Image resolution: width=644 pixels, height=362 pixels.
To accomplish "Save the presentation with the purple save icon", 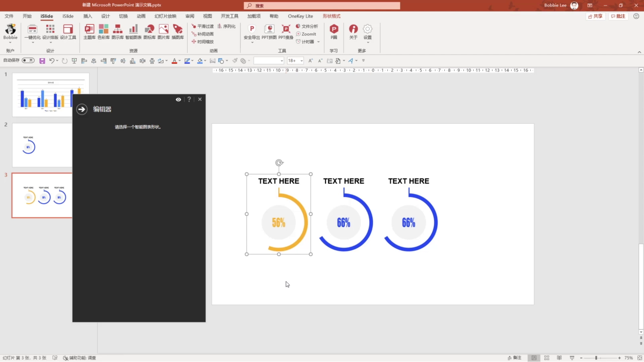I will click(42, 61).
